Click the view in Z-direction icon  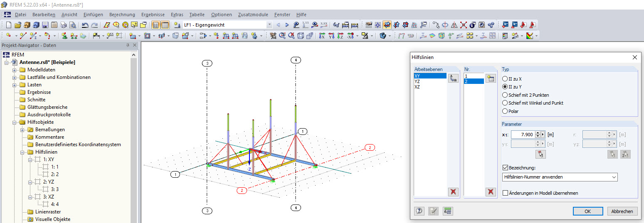(340, 36)
